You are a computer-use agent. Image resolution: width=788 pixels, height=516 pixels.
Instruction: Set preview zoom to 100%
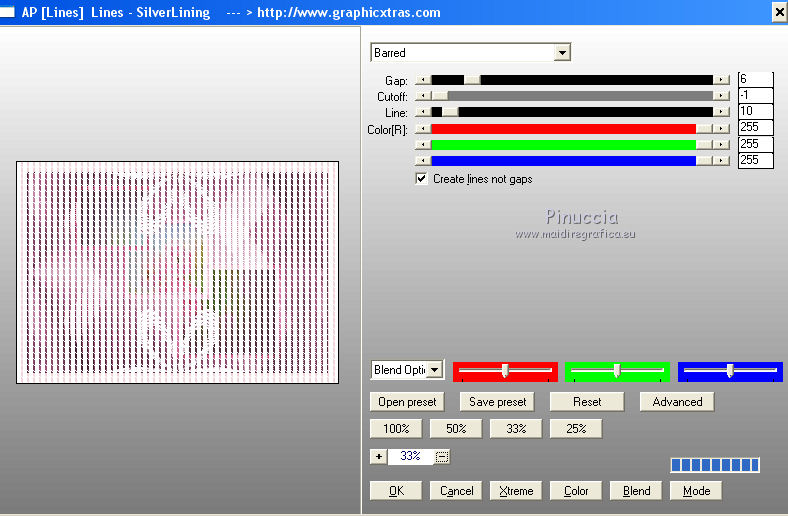tap(396, 429)
